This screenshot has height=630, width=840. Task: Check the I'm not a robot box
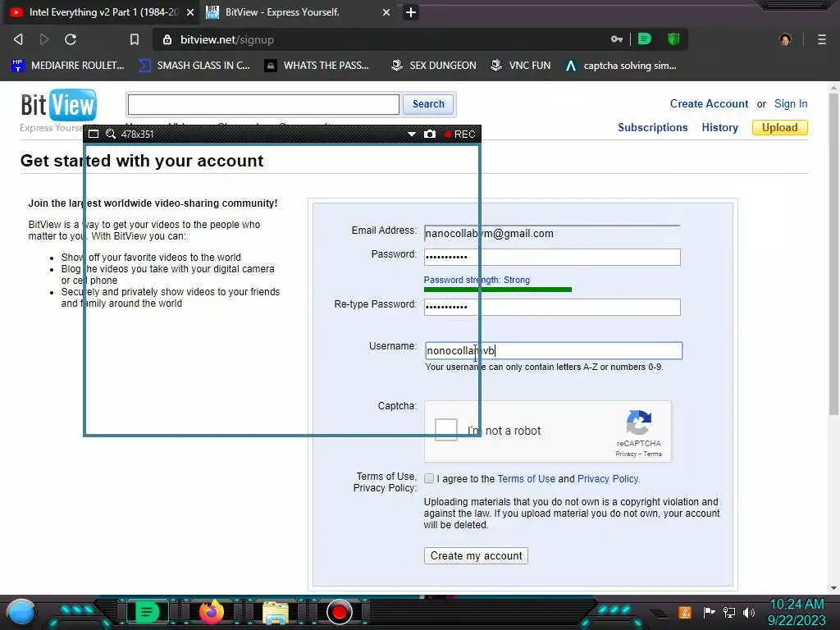(x=445, y=430)
